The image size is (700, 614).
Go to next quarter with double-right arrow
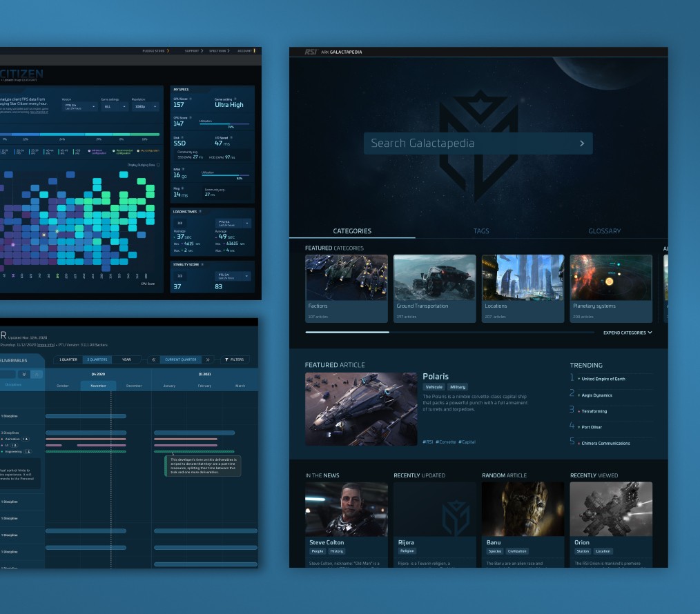[208, 359]
